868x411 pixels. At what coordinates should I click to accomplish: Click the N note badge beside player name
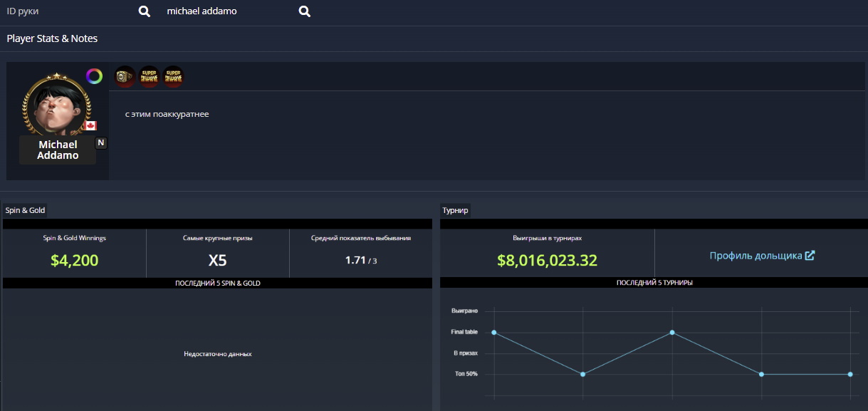tap(101, 142)
